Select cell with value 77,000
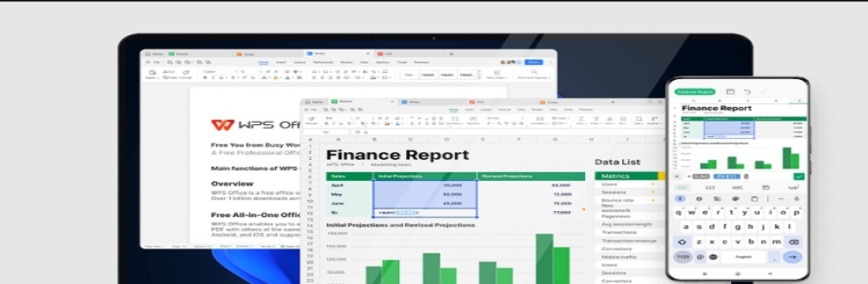 (531, 213)
